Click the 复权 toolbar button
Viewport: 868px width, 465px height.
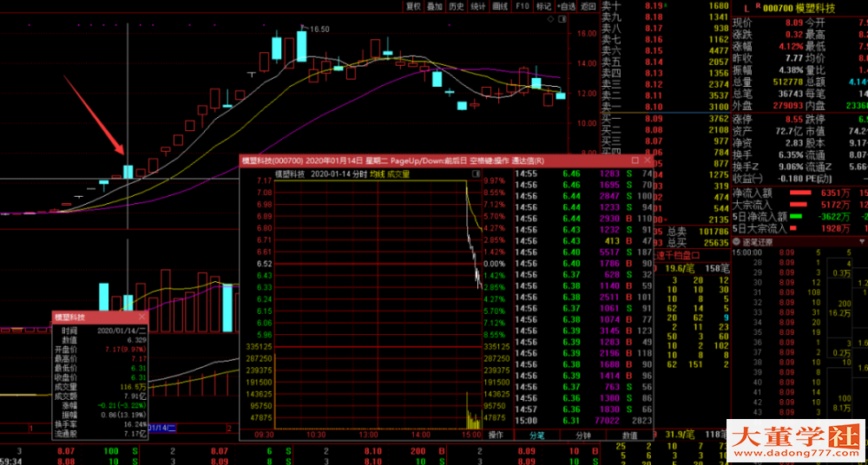[413, 6]
